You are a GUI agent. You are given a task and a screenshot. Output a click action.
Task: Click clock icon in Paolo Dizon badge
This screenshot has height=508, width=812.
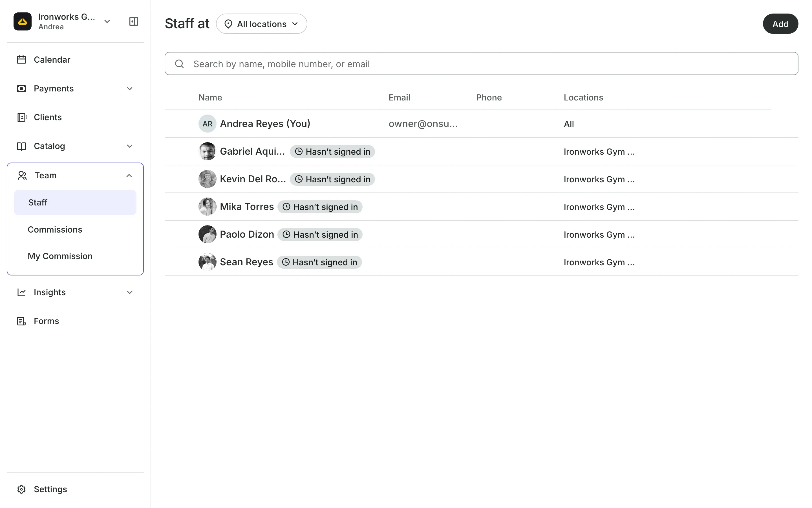coord(286,235)
